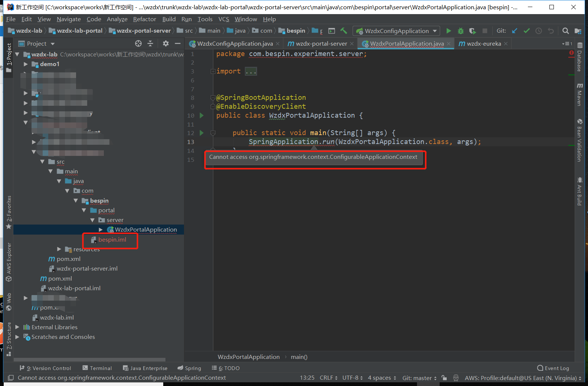This screenshot has height=386, width=588.
Task: Open Terminal tool window
Action: click(x=97, y=368)
